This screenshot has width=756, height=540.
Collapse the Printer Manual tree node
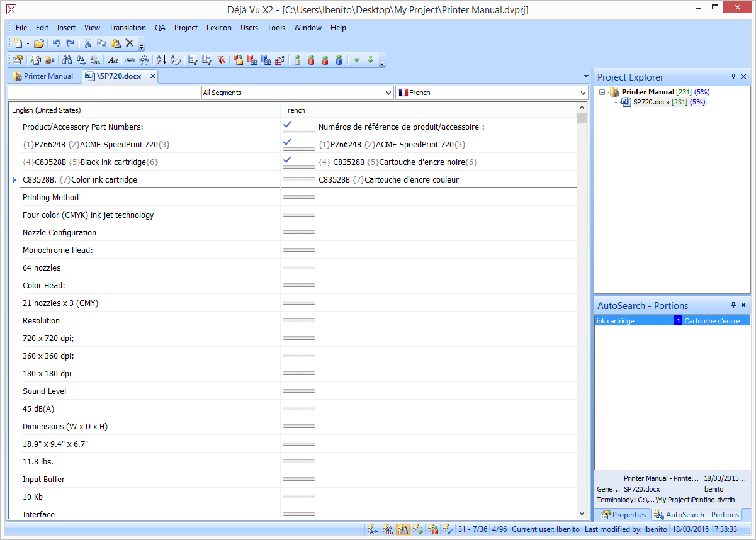(x=602, y=92)
